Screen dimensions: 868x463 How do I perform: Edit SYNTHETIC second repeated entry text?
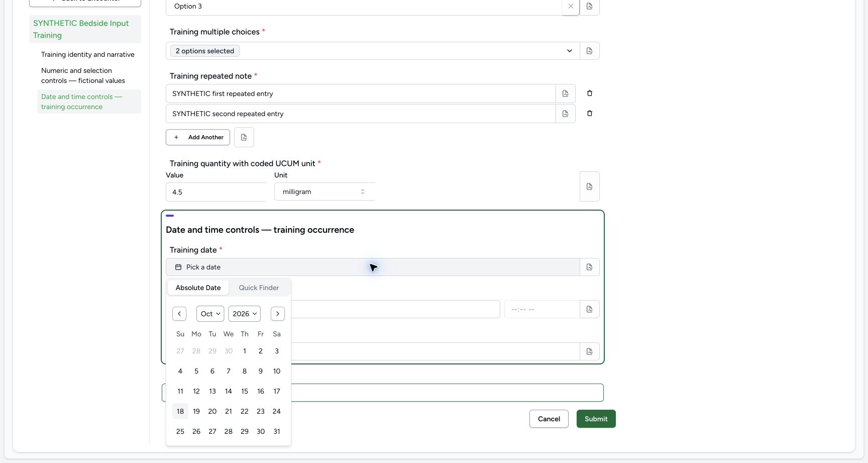pyautogui.click(x=361, y=114)
